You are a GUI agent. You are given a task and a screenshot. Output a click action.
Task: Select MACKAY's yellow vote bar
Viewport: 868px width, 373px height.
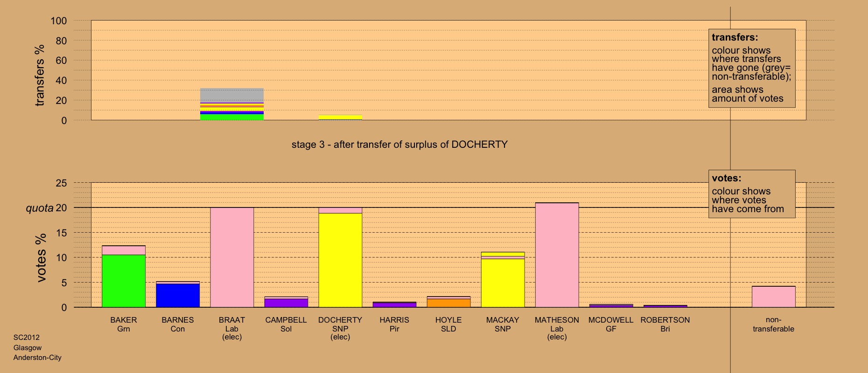click(503, 283)
